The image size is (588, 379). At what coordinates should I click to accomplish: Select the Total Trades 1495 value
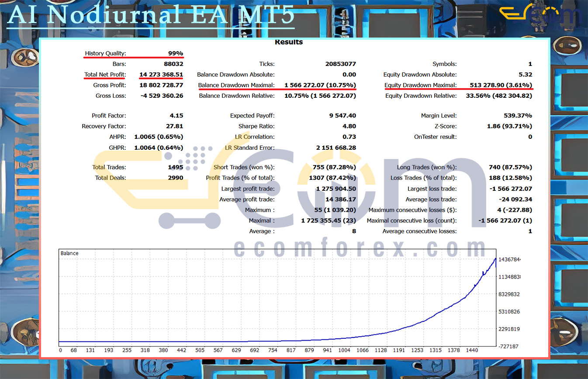[x=175, y=167]
